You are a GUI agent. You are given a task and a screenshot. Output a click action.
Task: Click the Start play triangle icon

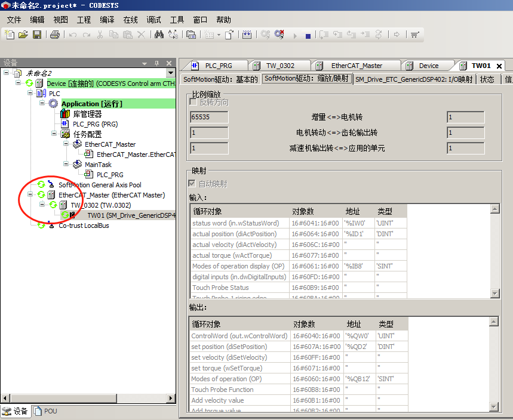click(295, 36)
